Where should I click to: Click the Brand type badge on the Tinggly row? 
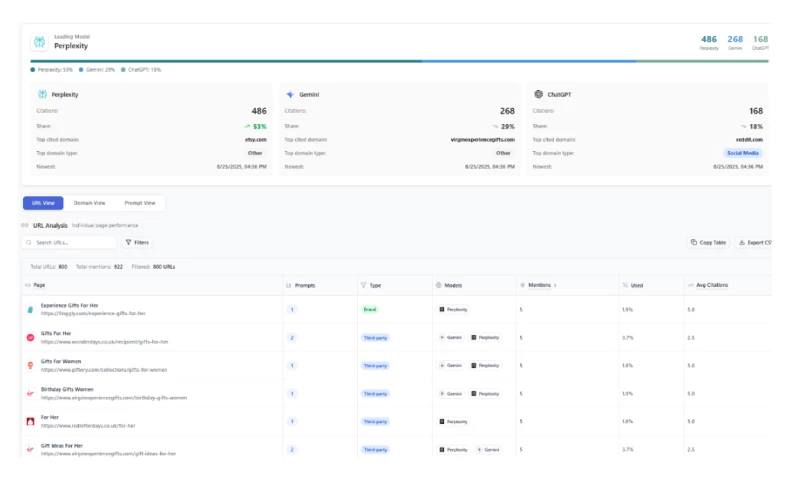(x=370, y=310)
